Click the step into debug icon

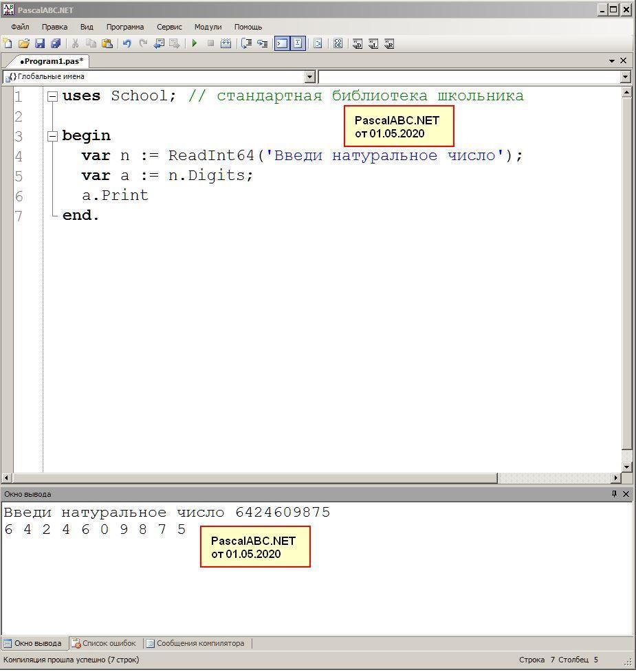tap(262, 43)
